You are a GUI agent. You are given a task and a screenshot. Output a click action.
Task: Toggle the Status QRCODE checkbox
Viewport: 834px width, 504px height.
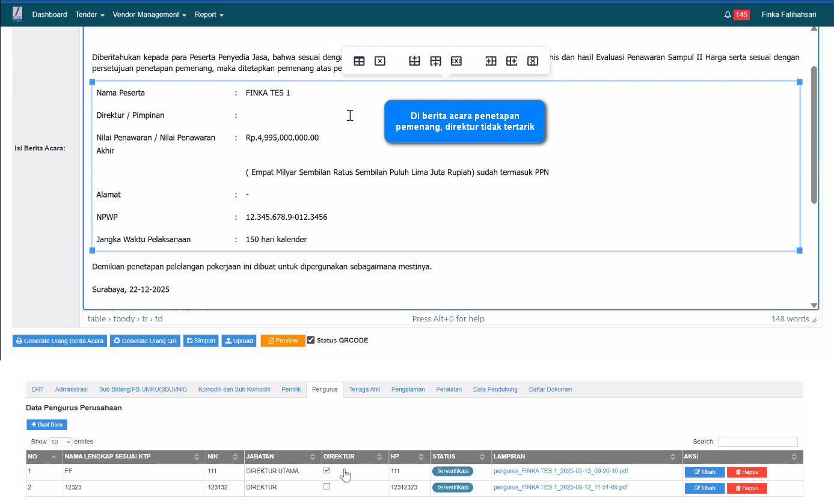[311, 340]
